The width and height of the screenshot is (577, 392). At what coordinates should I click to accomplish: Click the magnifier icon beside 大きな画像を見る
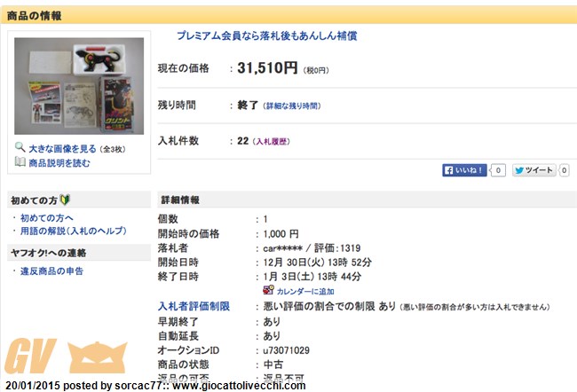20,147
